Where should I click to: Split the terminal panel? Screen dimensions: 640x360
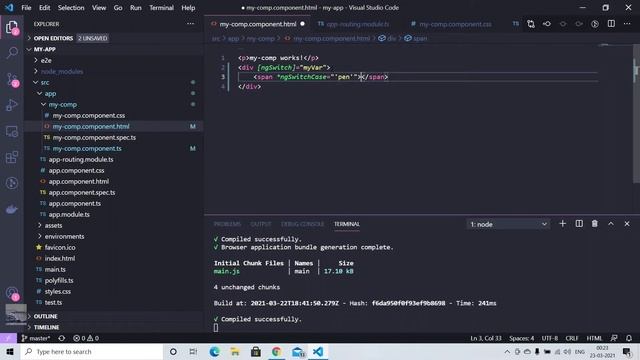579,224
